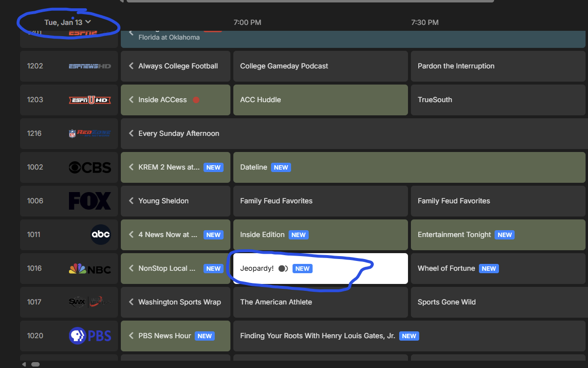
Task: Click channel number 1017
Action: [x=34, y=302]
